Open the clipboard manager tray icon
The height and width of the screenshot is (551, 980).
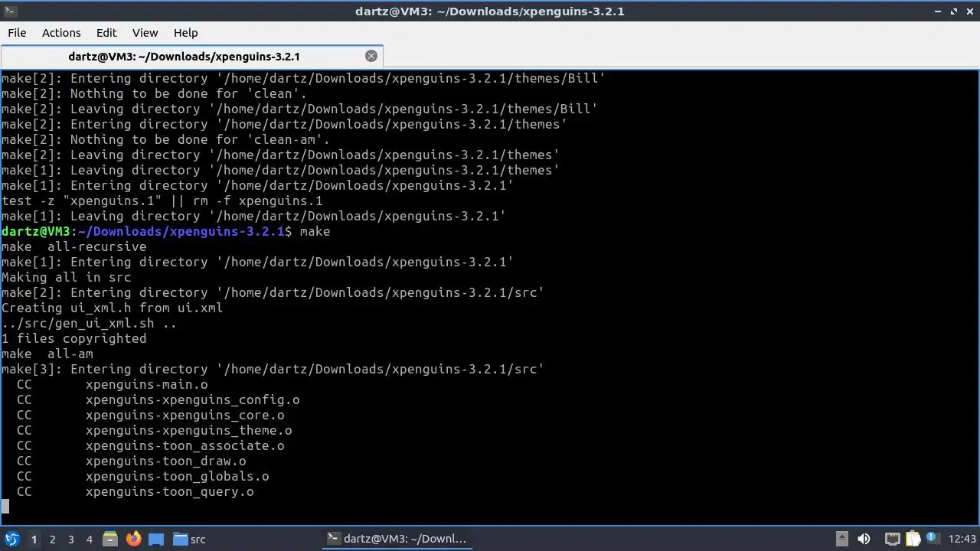912,539
